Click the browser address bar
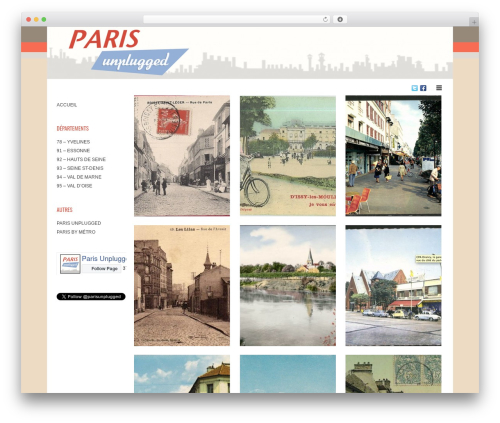 [x=237, y=19]
